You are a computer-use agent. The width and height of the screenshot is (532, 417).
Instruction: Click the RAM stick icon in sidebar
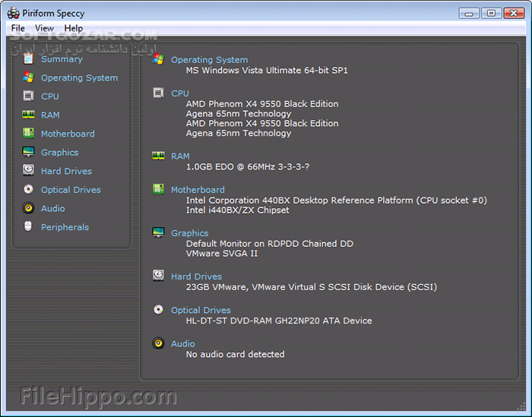coord(28,115)
